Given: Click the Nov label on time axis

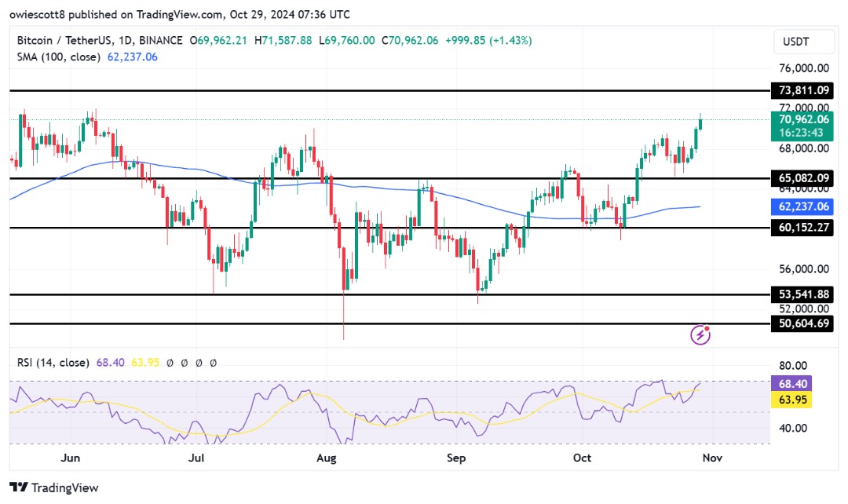Looking at the screenshot, I should (x=711, y=458).
